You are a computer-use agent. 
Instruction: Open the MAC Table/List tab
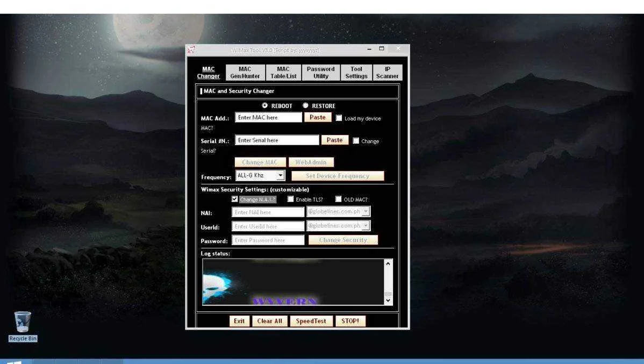click(283, 72)
